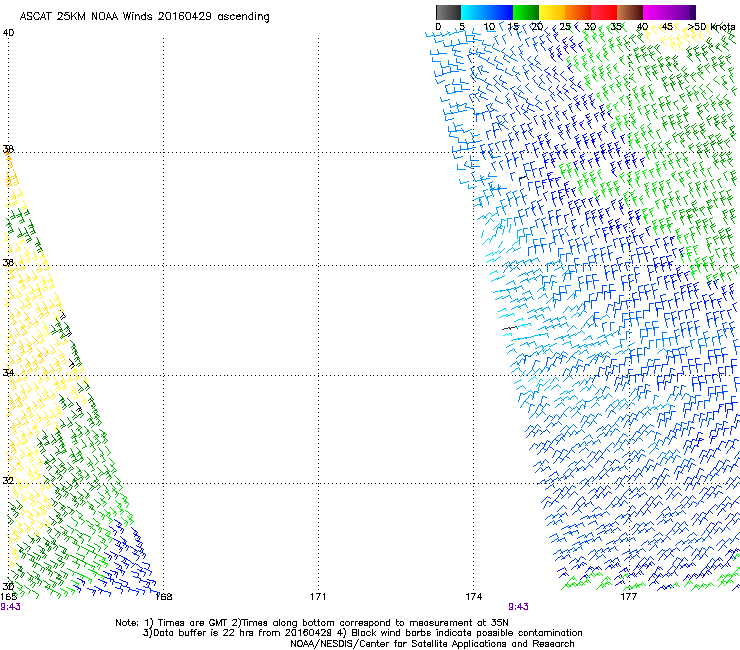
Task: Click the map title 'ASCAT 25KM NOAA Winds 20160429 ascending'
Action: [x=144, y=17]
